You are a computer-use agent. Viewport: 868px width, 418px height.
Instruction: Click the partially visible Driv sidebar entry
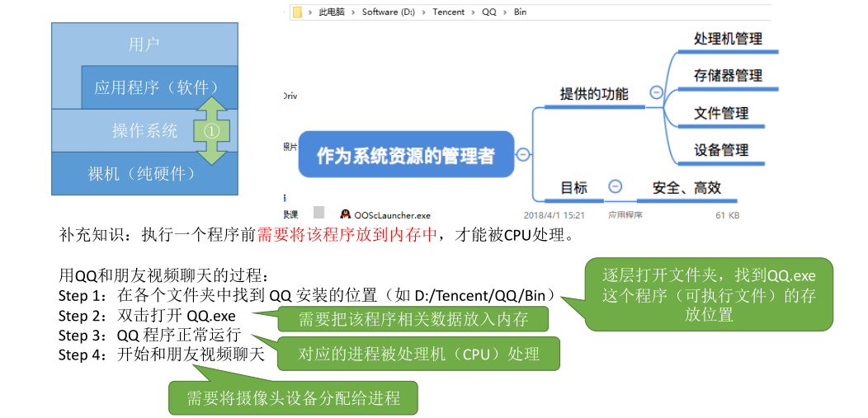[x=290, y=96]
